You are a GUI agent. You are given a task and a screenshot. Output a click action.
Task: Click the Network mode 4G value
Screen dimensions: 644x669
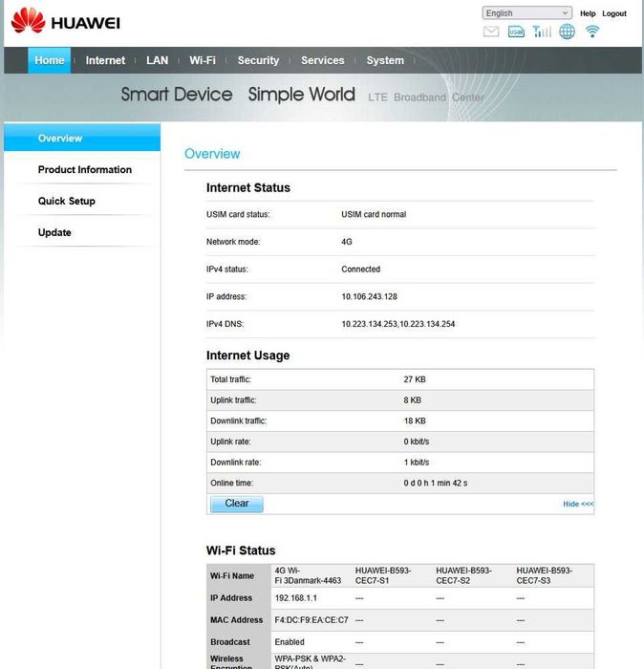(347, 242)
